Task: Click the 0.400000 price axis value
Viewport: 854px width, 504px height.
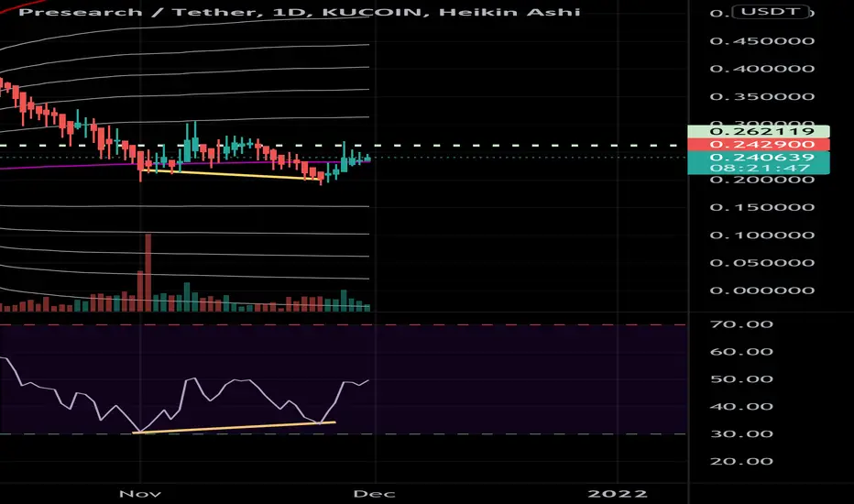Action: click(762, 69)
